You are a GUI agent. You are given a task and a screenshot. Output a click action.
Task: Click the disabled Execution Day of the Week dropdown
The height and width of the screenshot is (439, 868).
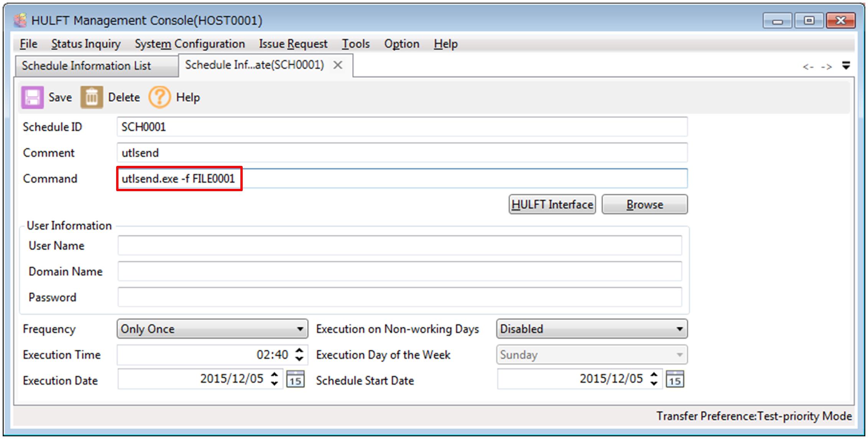coord(592,355)
